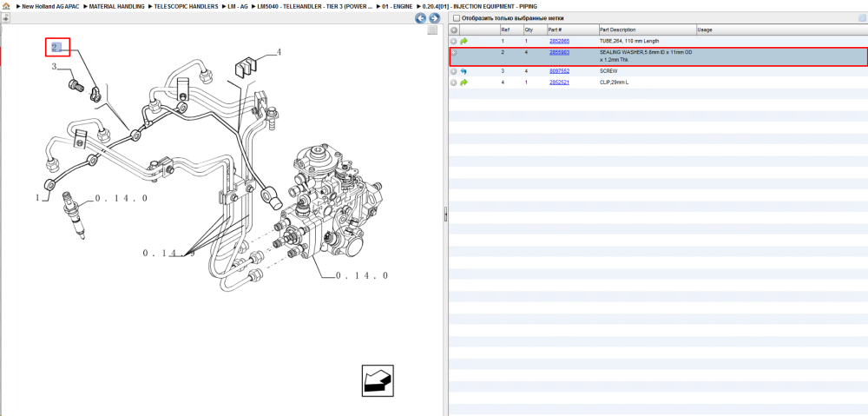Add the TUBE part to the list
Screen dimensions: 868x416
tap(453, 41)
